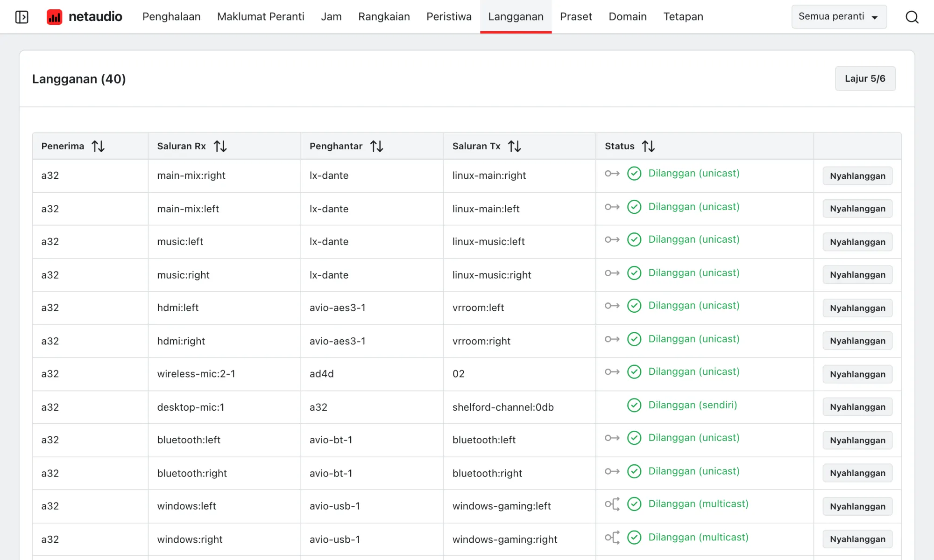Open the Tetapan tab
The width and height of the screenshot is (934, 560).
point(683,17)
